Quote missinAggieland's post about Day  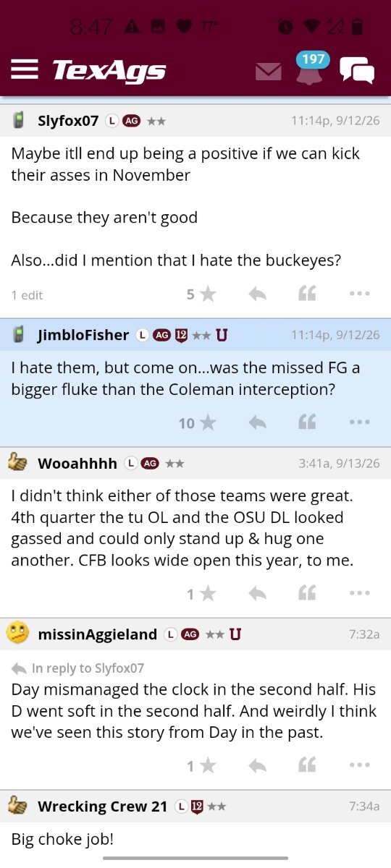point(307,765)
